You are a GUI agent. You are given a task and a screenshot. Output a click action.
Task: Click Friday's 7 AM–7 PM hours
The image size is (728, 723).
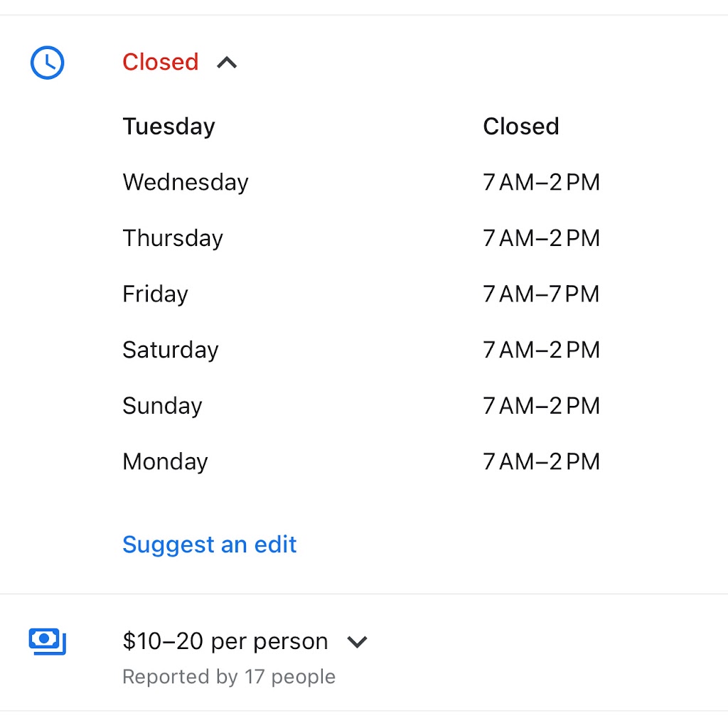(x=541, y=294)
